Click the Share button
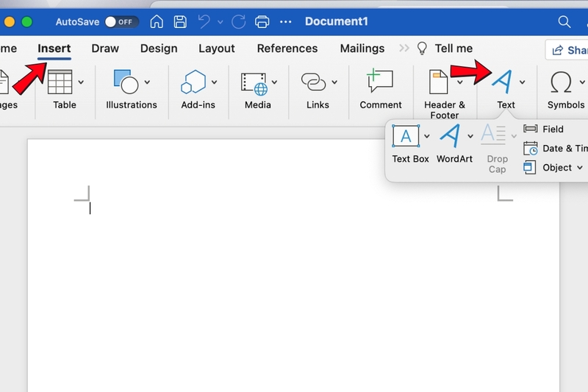The height and width of the screenshot is (392, 588). (x=568, y=50)
